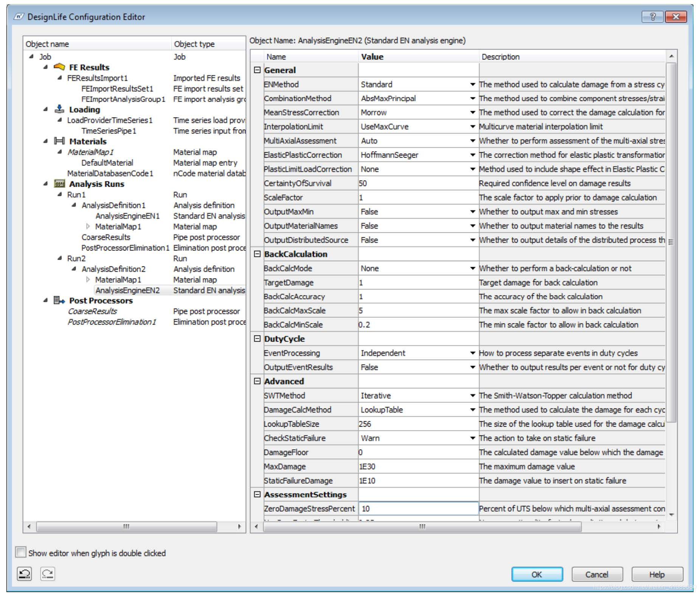Click the LookupTableSize value field
This screenshot has height=594, width=700.
419,424
